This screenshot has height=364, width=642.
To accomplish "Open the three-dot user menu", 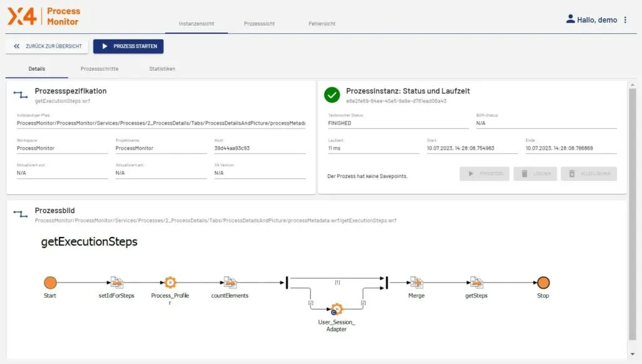I will tap(625, 20).
